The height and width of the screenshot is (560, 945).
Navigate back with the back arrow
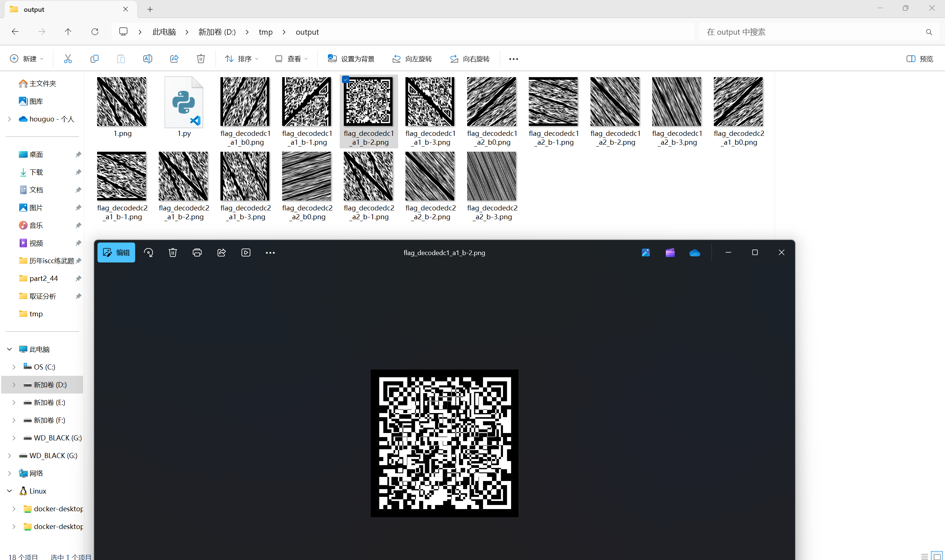coord(15,32)
